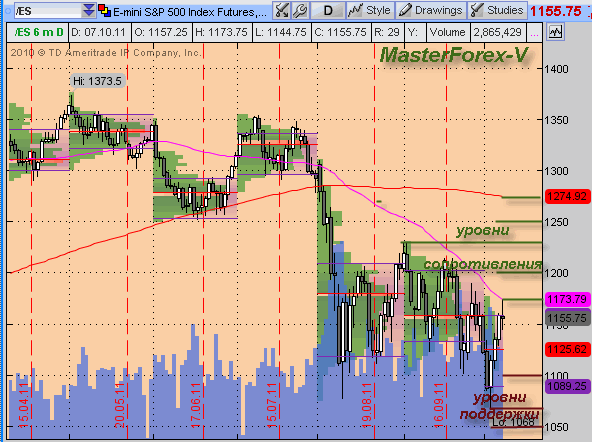Viewport: 592px width, 442px height.
Task: Click the symbol input field showing /ES
Action: [48, 11]
